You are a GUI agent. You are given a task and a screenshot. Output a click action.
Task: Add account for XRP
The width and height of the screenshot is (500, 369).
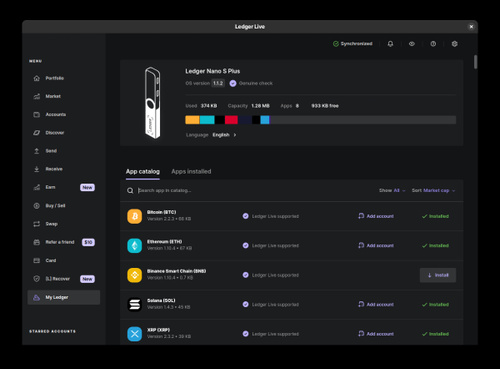click(x=376, y=334)
